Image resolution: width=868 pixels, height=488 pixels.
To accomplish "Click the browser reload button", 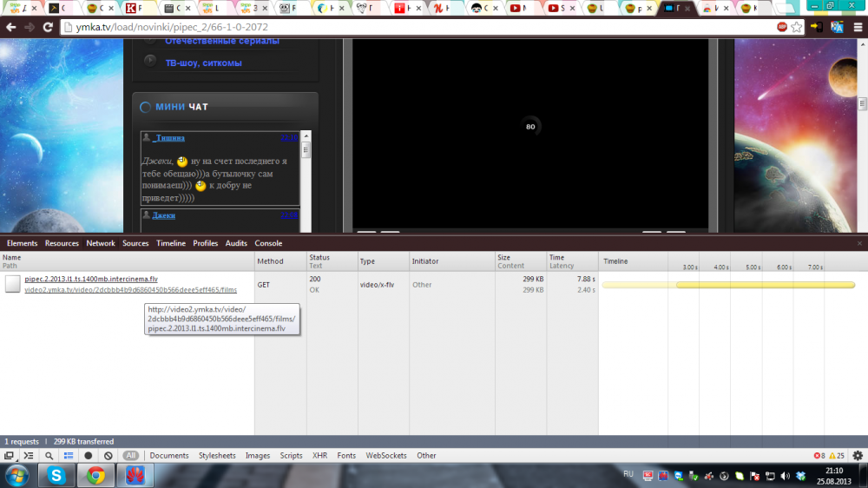I will pyautogui.click(x=47, y=27).
